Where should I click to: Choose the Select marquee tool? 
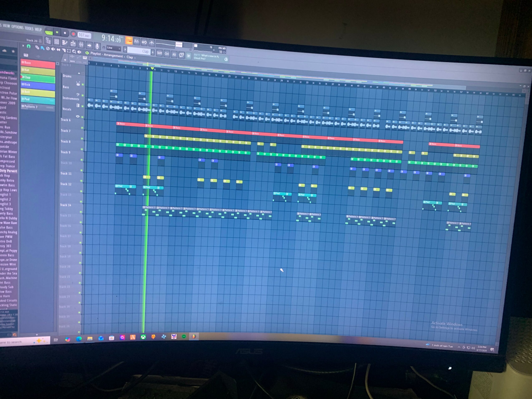click(x=69, y=51)
